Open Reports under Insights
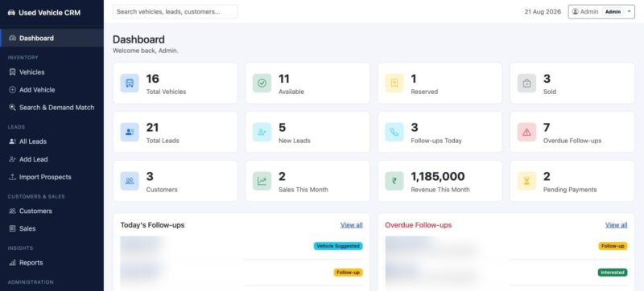The height and width of the screenshot is (291, 644). coord(52,263)
